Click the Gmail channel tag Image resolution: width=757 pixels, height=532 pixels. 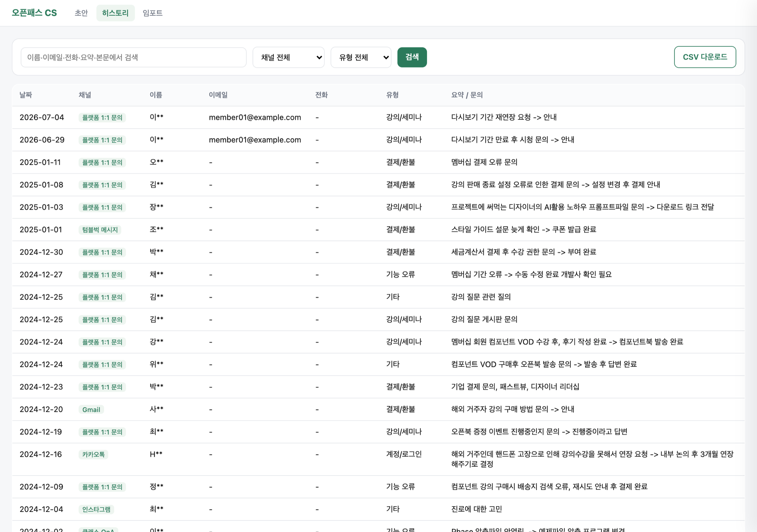(91, 409)
